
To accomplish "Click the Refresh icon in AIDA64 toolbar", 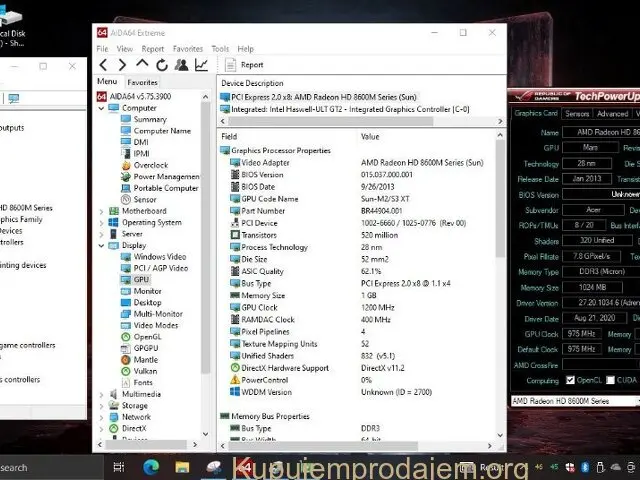I will pyautogui.click(x=162, y=65).
